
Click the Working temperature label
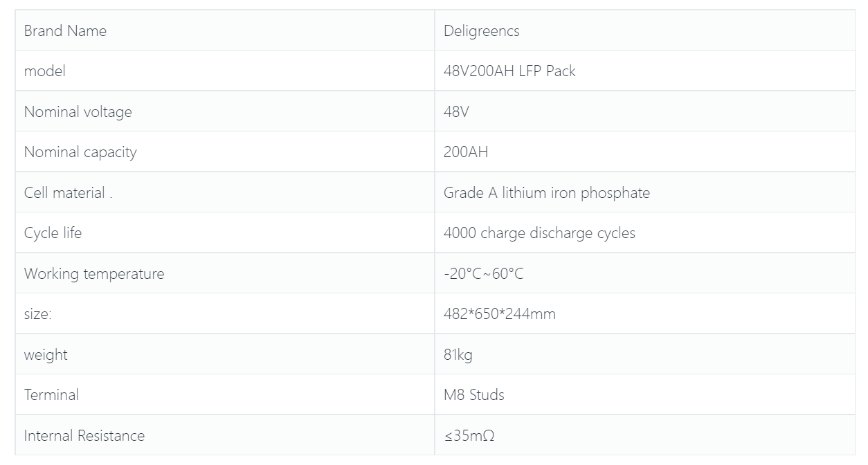coord(94,274)
